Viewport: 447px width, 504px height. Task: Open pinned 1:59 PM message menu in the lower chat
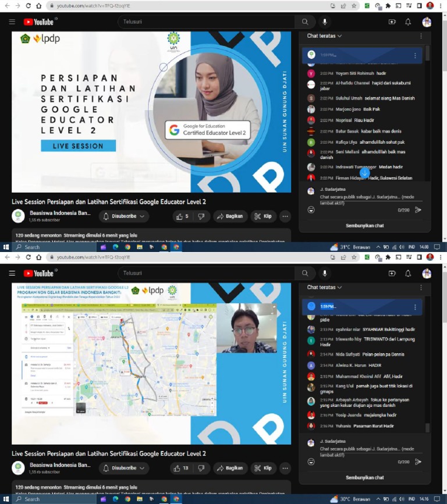pos(415,307)
